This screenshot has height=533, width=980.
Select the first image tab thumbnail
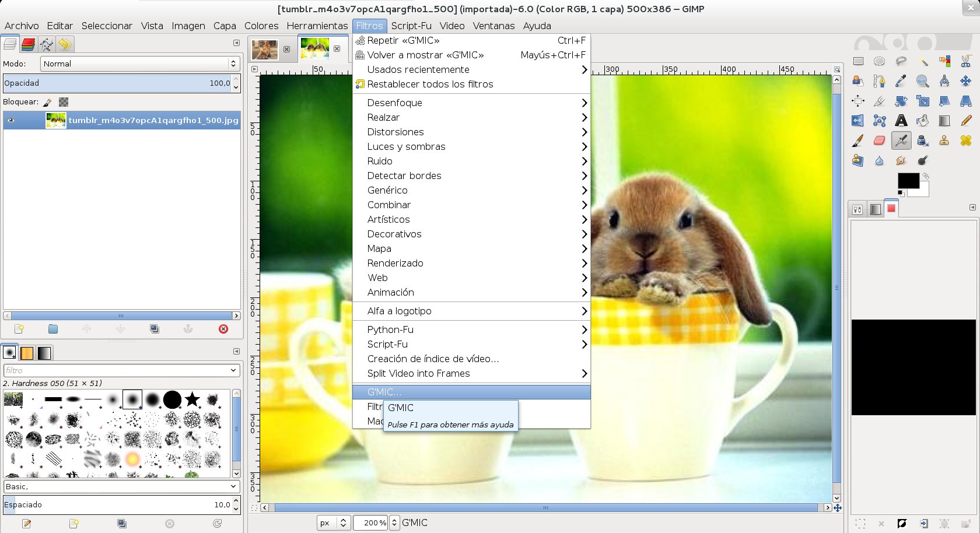pos(265,50)
